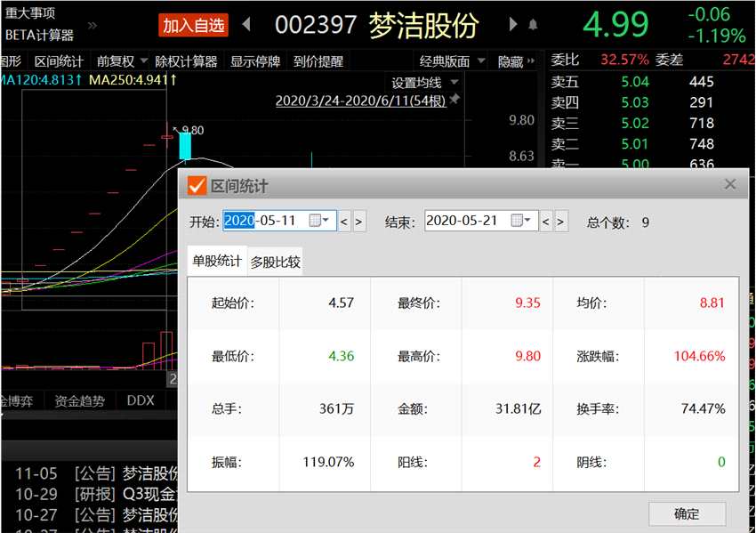The width and height of the screenshot is (756, 533).
Task: Expand the double-chevron next to 重大事项
Action: point(92,25)
